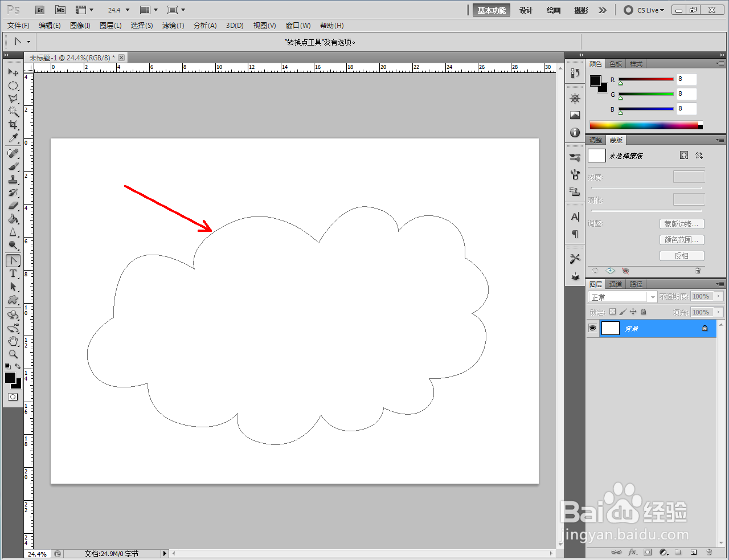Switch to the 路径 tab
Viewport: 729px width, 560px height.
[x=636, y=284]
